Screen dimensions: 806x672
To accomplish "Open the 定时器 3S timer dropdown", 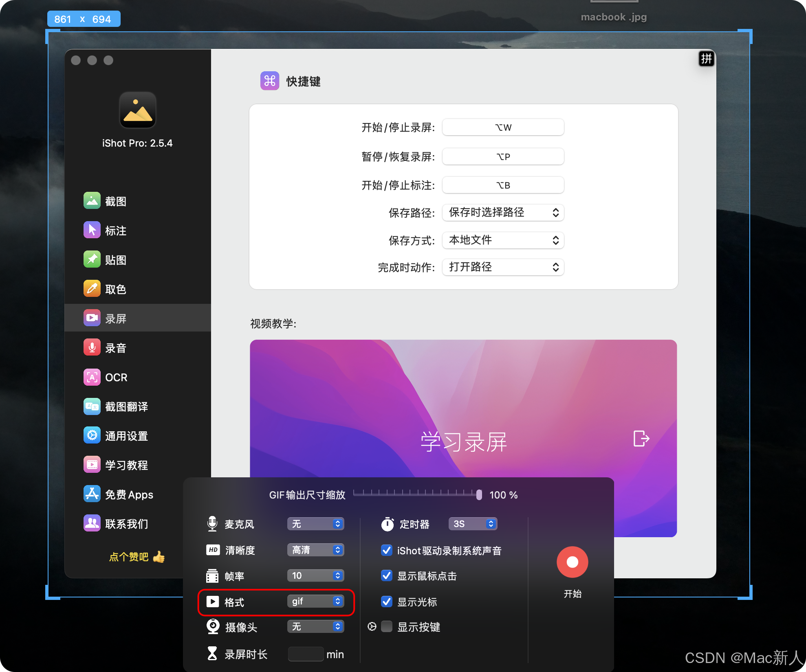I will click(x=473, y=524).
